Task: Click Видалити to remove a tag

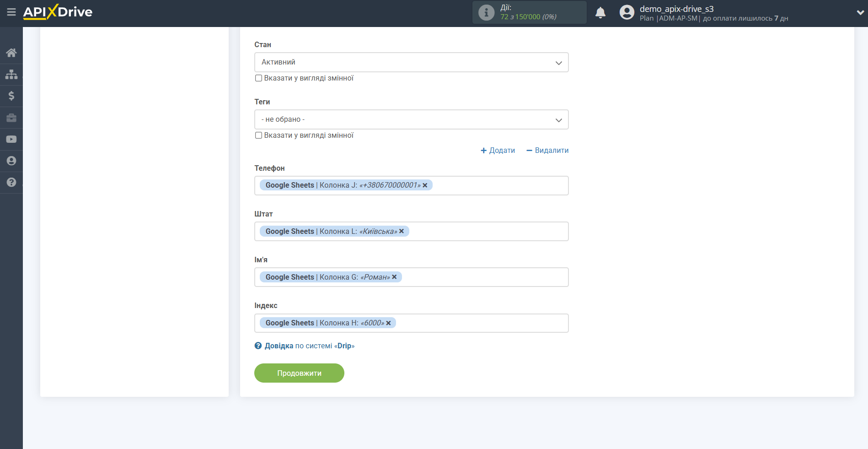Action: 547,151
